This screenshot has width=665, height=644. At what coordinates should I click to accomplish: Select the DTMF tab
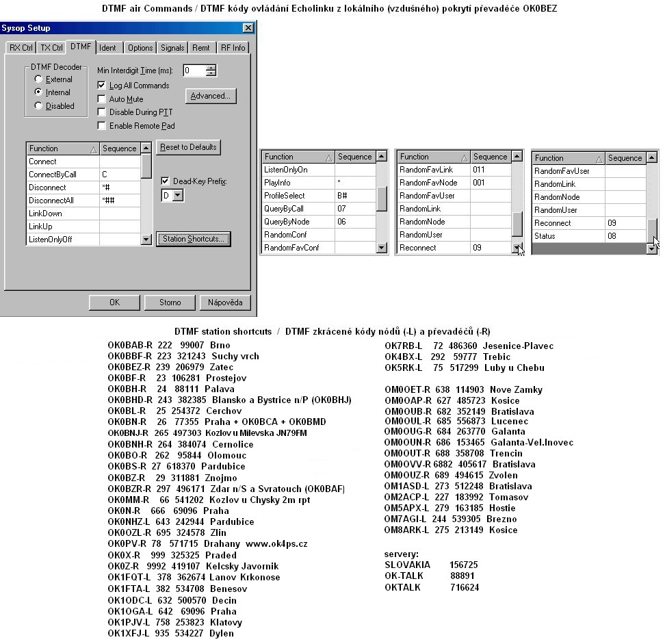coord(81,47)
